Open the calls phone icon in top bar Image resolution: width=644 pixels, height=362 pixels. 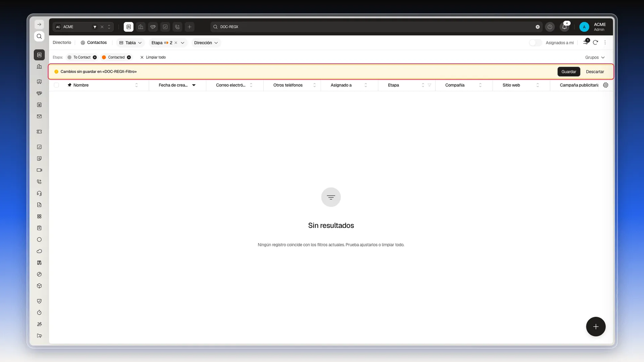click(177, 27)
